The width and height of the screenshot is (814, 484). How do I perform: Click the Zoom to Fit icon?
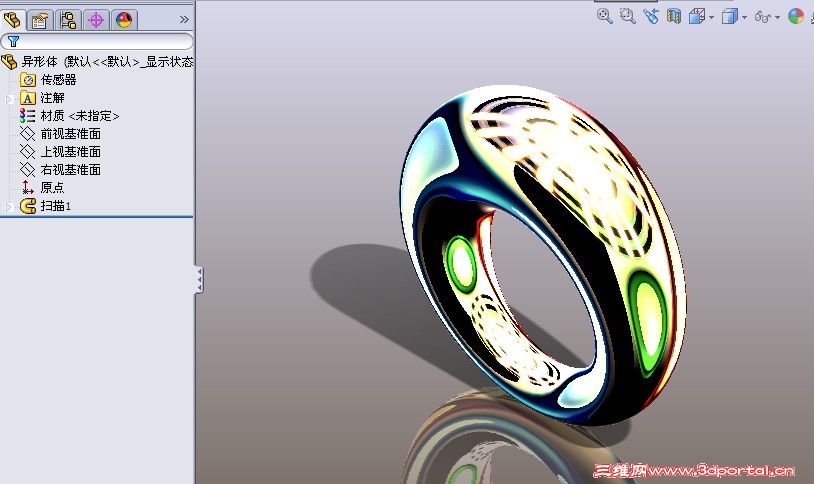pyautogui.click(x=604, y=16)
